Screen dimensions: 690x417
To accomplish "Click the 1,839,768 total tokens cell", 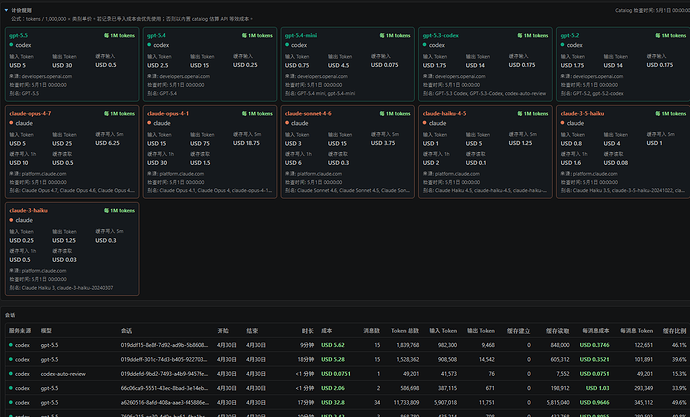I will [407, 345].
